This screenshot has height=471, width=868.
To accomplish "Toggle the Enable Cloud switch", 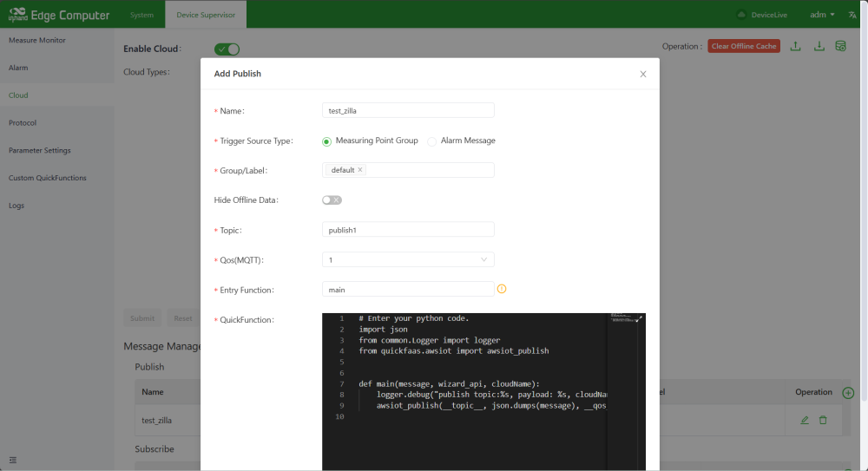I will [227, 49].
